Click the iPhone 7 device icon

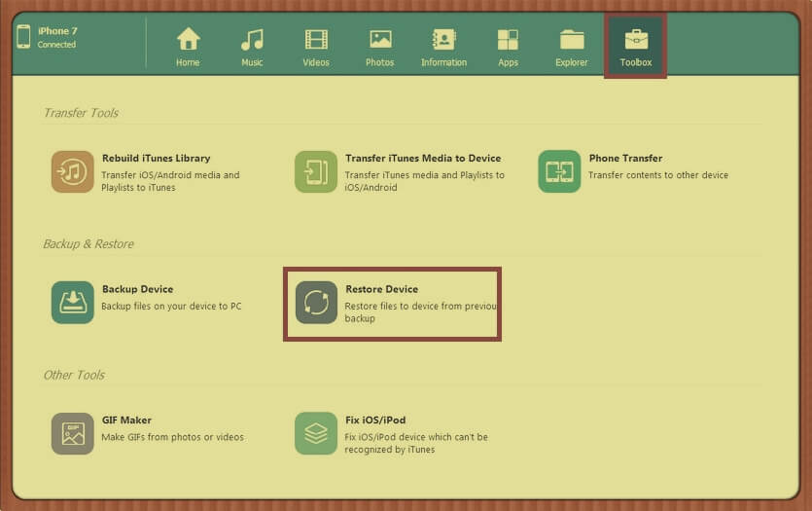coord(23,37)
